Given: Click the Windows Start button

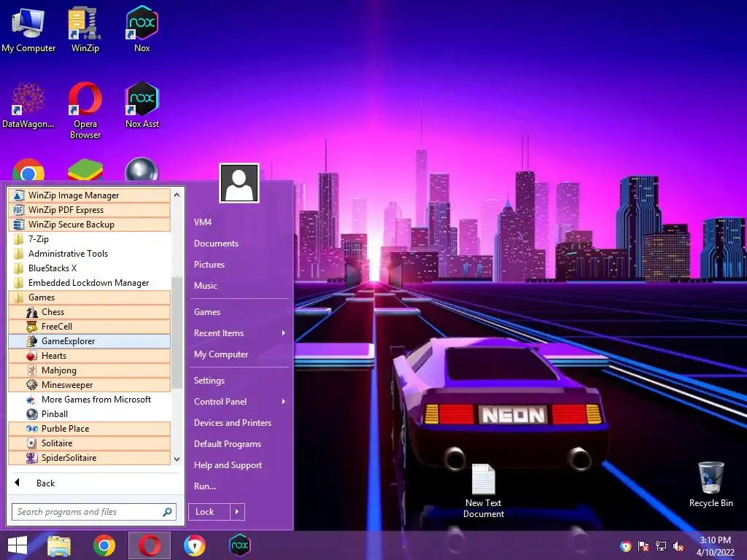Looking at the screenshot, I should point(18,545).
